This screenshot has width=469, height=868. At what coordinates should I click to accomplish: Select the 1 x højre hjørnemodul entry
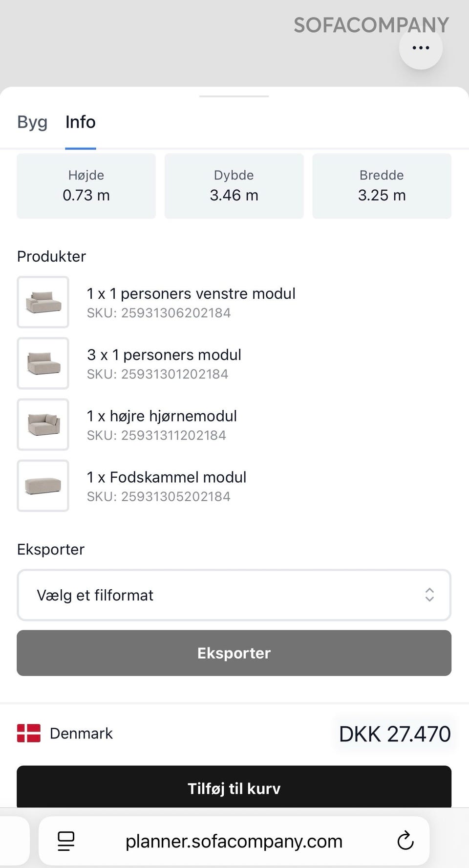point(162,416)
